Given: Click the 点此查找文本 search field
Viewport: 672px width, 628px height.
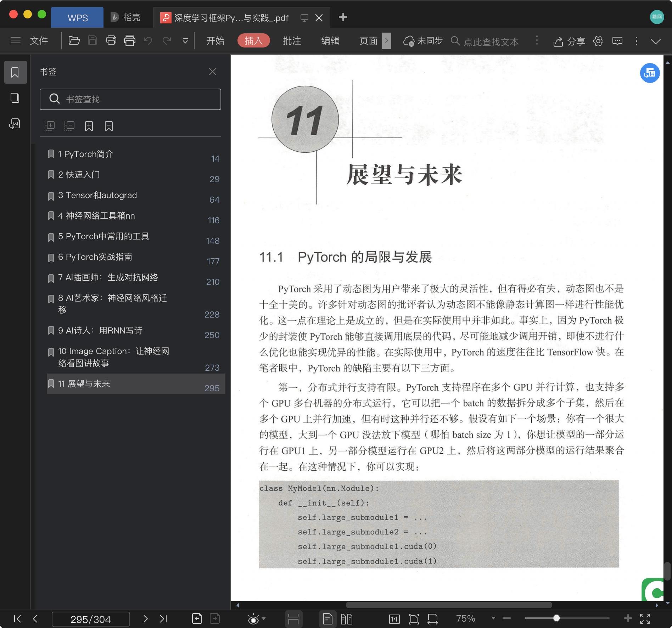Looking at the screenshot, I should 491,42.
